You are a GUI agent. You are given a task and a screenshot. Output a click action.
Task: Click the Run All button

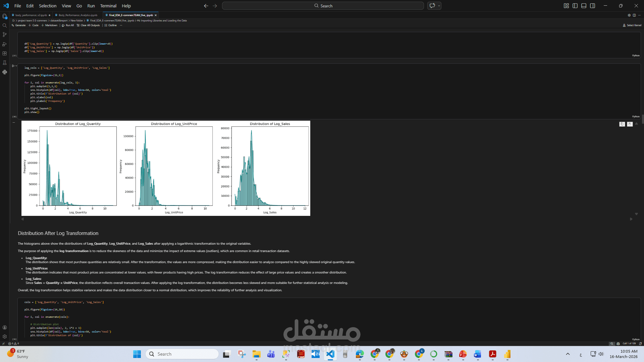pyautogui.click(x=68, y=25)
